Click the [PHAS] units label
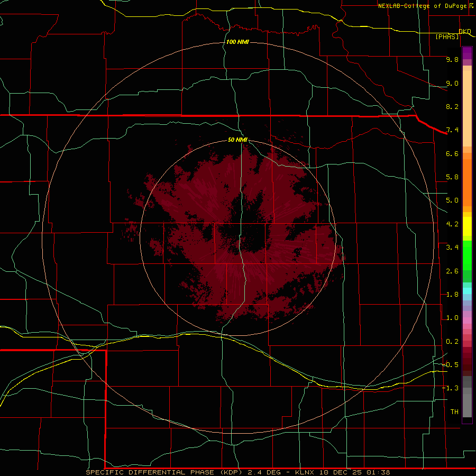Viewport: 476px width, 476px height. [447, 36]
